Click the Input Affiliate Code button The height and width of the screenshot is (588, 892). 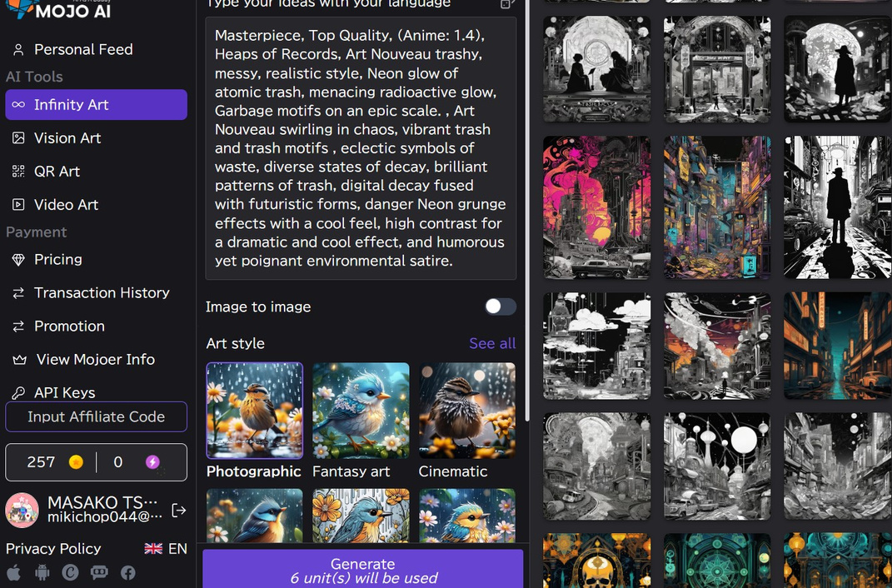coord(96,416)
